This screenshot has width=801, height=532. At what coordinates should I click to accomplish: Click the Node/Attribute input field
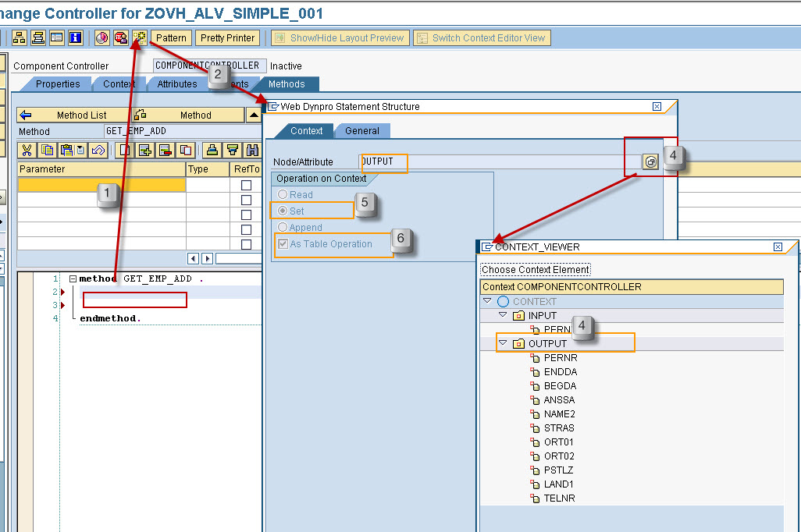tap(500, 161)
